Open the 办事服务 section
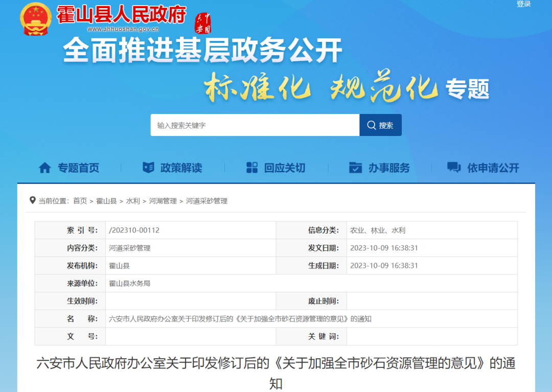Screen dimensions: 552x392 click(389, 168)
